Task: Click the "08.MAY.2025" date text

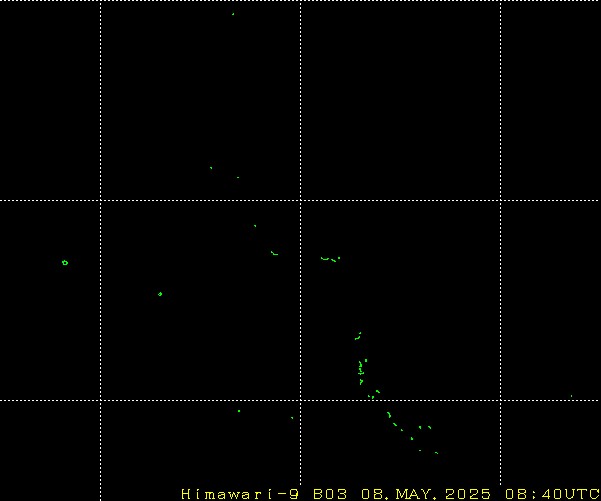Action: pyautogui.click(x=426, y=494)
